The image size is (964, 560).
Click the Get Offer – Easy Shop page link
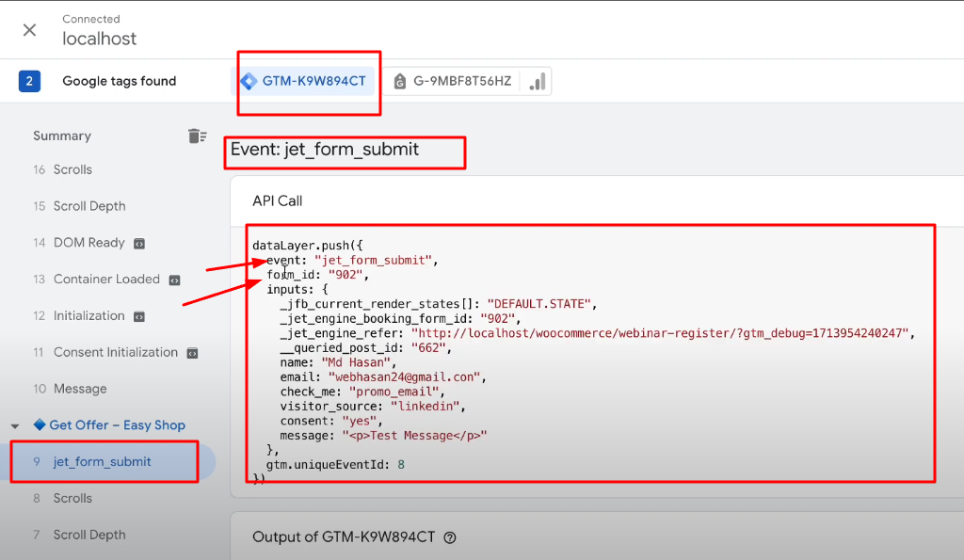point(117,425)
